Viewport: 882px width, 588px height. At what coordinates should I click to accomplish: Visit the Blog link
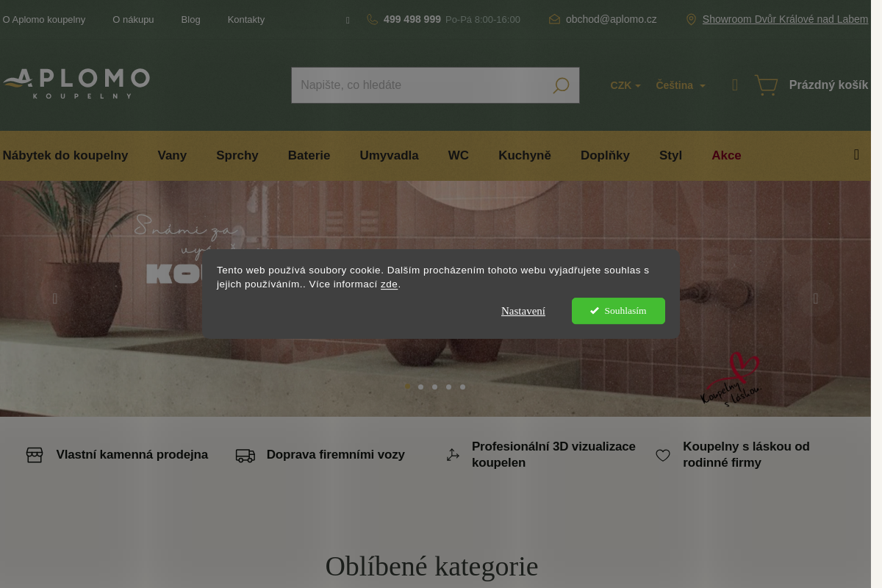(x=190, y=20)
